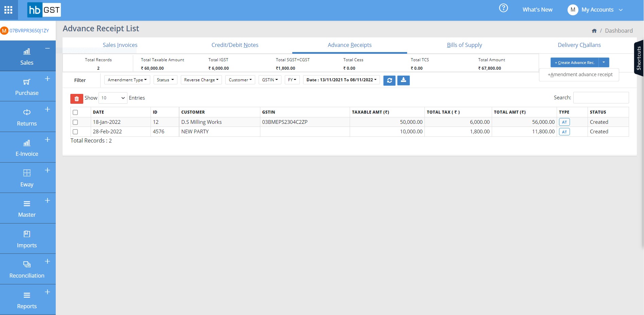Sort by the DATE column header

[x=121, y=112]
